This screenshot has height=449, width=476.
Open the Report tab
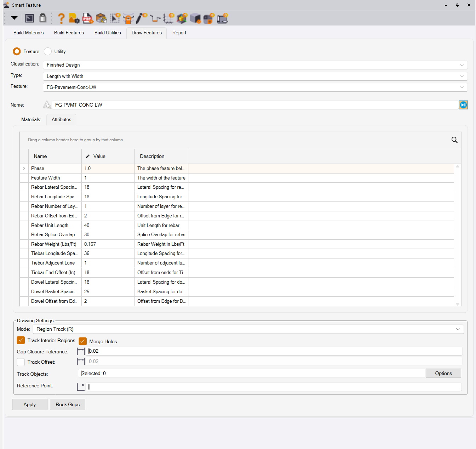(x=179, y=33)
